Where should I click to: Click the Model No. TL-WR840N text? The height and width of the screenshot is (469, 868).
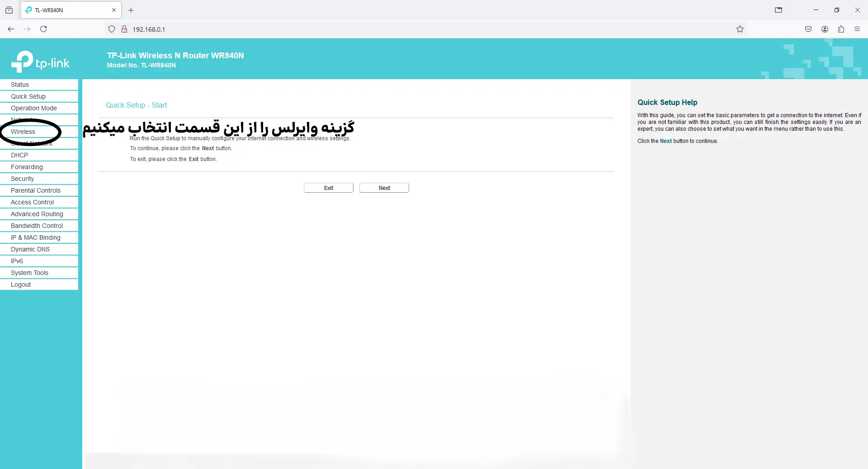(x=142, y=65)
